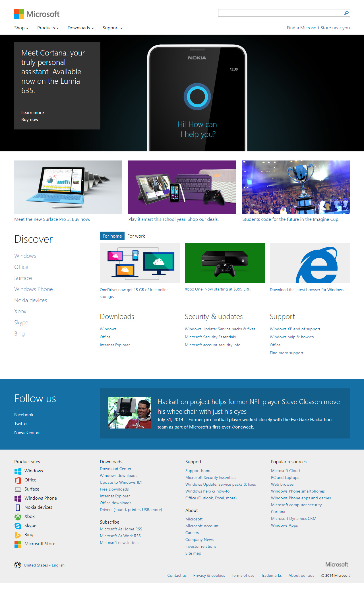Click the Microsoft logo in the header
The image size is (364, 589).
click(37, 14)
